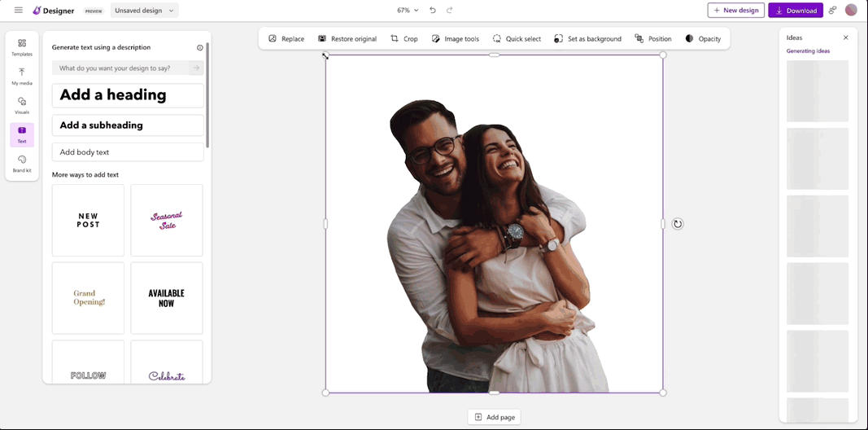Open the Brand kit sidebar tab
Image resolution: width=868 pixels, height=430 pixels.
pos(22,164)
